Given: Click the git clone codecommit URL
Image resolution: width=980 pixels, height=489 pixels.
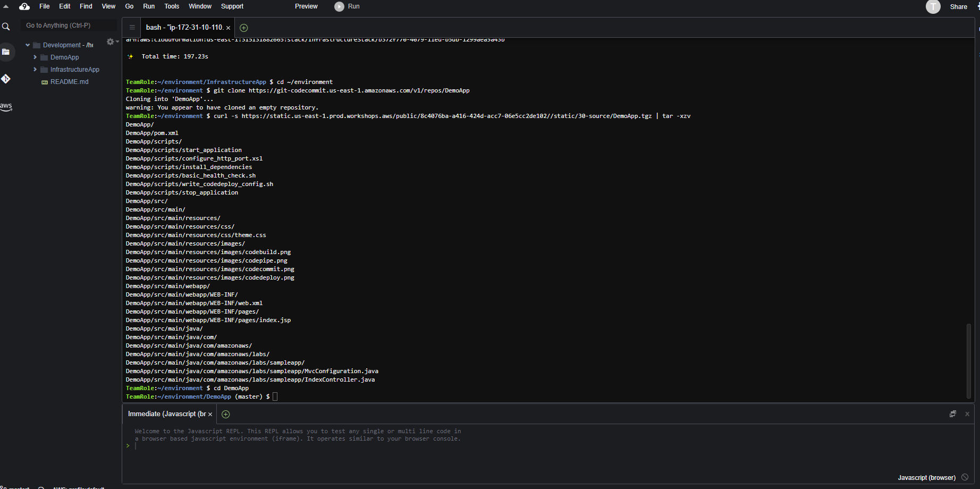Looking at the screenshot, I should click(359, 90).
